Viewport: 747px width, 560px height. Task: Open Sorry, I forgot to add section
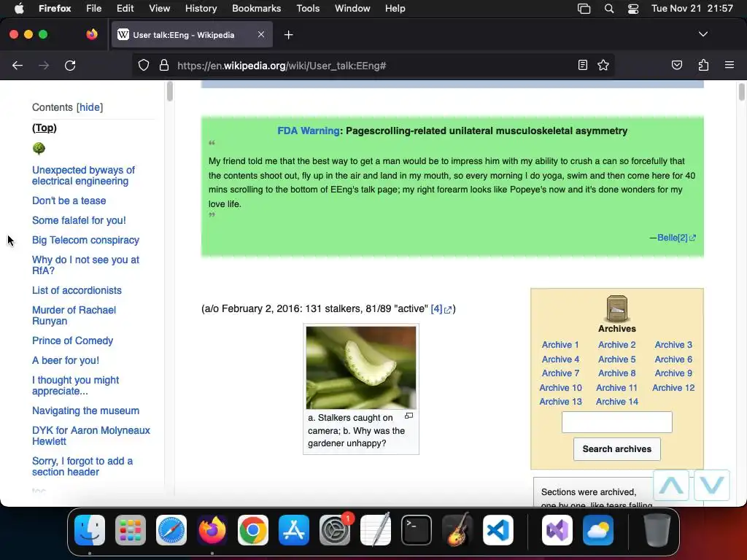pyautogui.click(x=82, y=467)
